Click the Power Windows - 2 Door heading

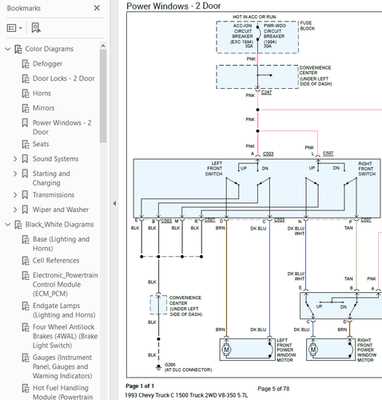(x=173, y=6)
